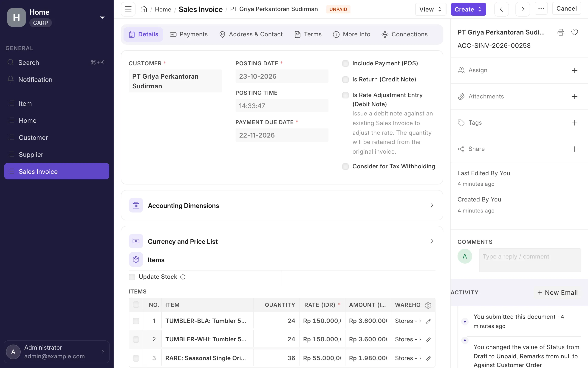Screen dimensions: 588x368
Task: Expand the Administrator user menu
Action: pyautogui.click(x=57, y=352)
